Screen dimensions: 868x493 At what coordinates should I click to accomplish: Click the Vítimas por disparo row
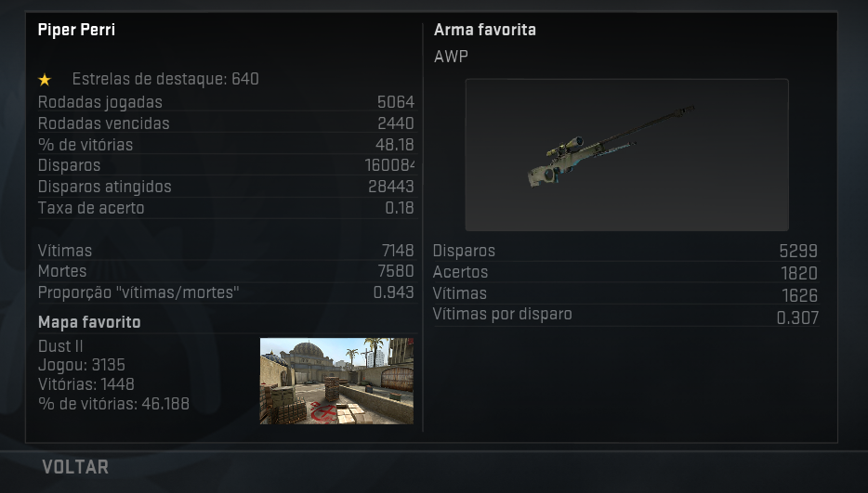[x=625, y=315]
